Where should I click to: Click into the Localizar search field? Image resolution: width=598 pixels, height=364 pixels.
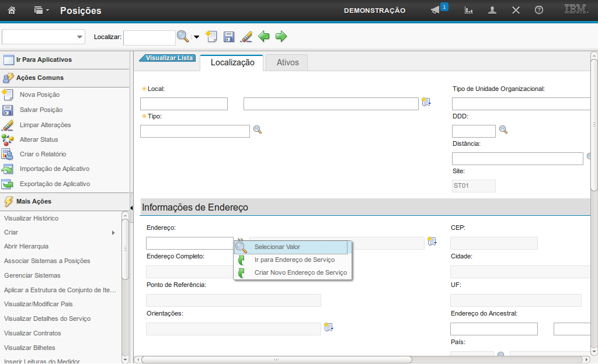coord(149,37)
